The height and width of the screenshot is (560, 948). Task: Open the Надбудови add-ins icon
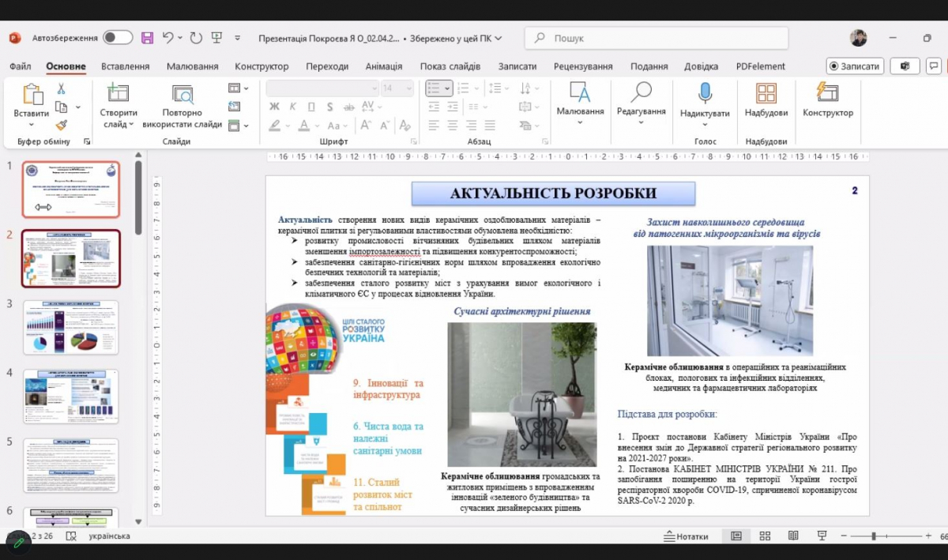tap(766, 94)
